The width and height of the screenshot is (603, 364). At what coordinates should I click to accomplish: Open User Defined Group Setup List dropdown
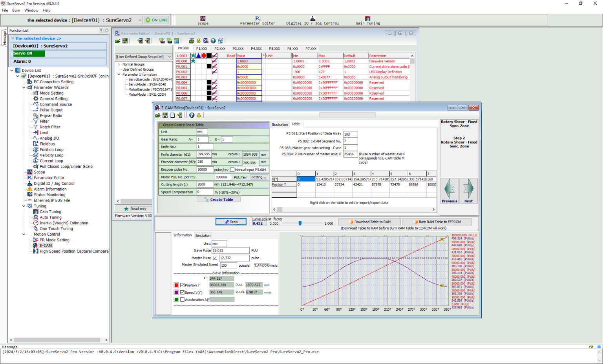coord(170,57)
